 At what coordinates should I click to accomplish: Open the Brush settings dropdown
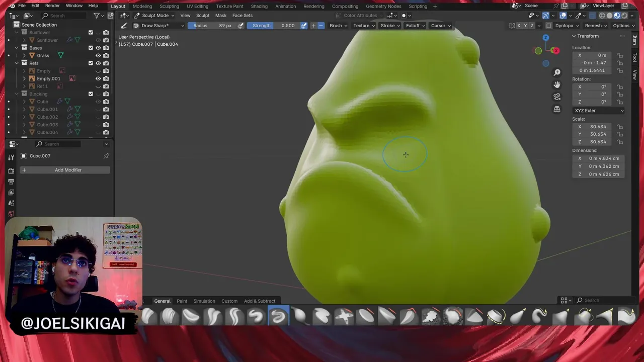click(338, 26)
